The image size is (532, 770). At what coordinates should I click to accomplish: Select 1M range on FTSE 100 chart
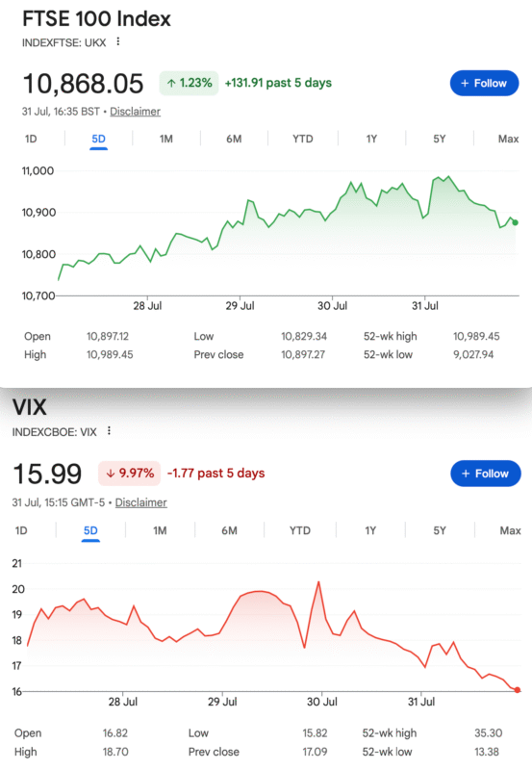pos(165,139)
